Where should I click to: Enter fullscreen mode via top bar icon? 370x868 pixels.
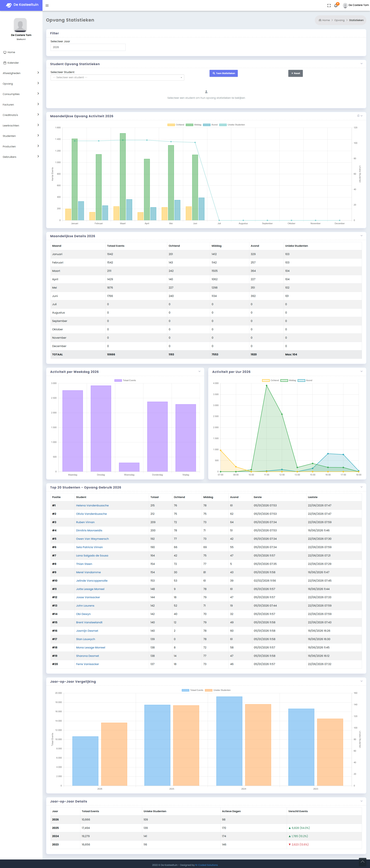tap(329, 5)
